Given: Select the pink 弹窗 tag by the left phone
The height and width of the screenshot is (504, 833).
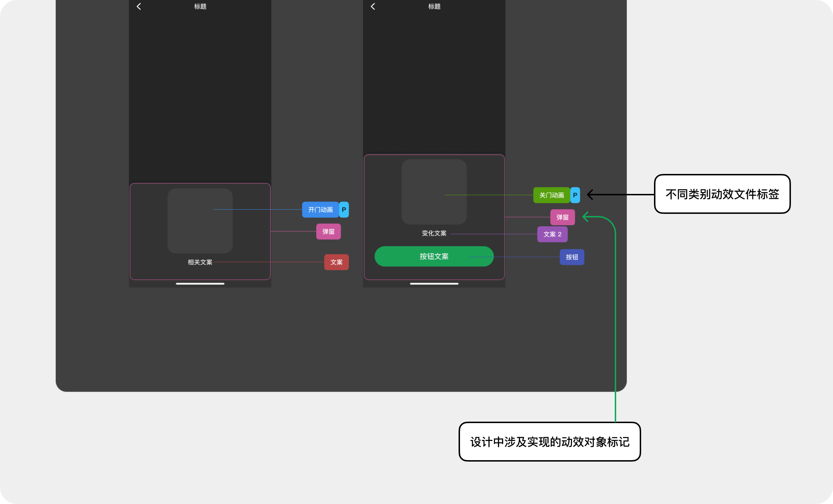Looking at the screenshot, I should point(328,232).
